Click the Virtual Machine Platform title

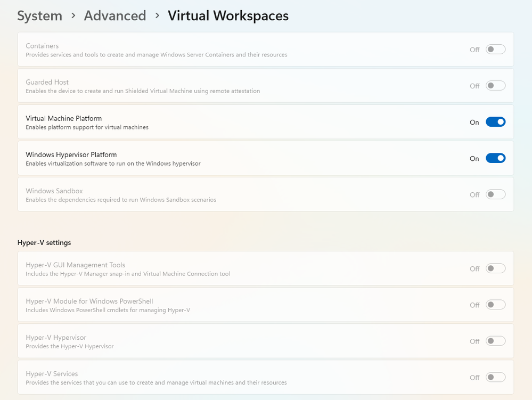[64, 118]
